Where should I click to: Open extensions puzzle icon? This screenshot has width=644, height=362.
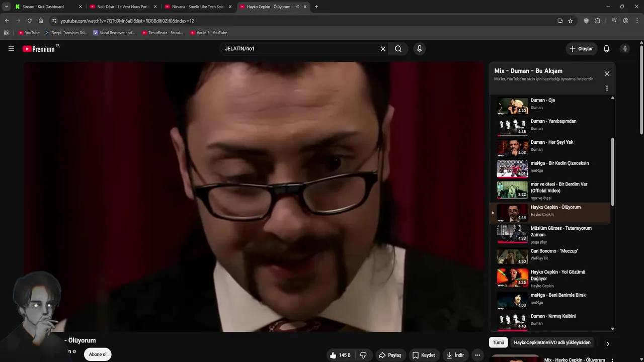point(598,21)
